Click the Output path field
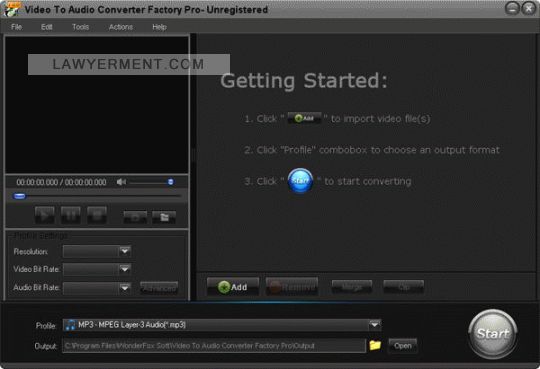This screenshot has height=369, width=540. tap(214, 346)
